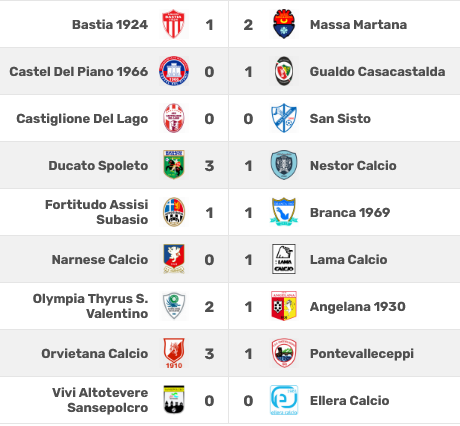This screenshot has height=426, width=460.
Task: Click Ducato Spoleto score of 3
Action: 209,166
